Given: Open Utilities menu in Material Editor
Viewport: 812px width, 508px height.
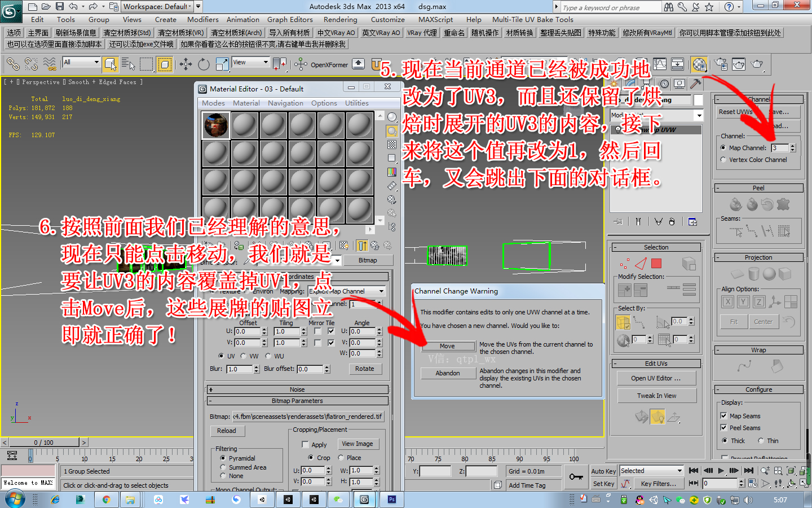Looking at the screenshot, I should click(357, 103).
